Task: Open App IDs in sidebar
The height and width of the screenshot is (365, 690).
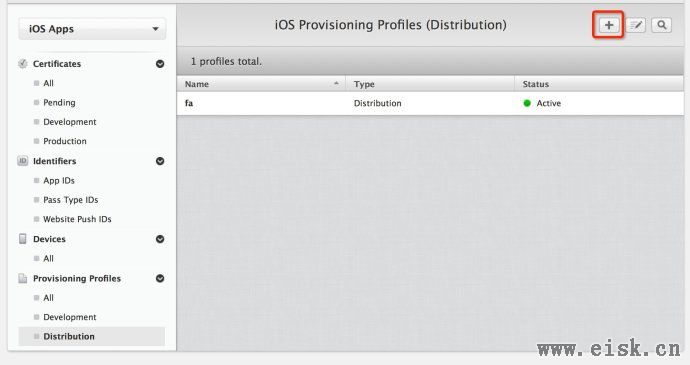Action: 59,181
